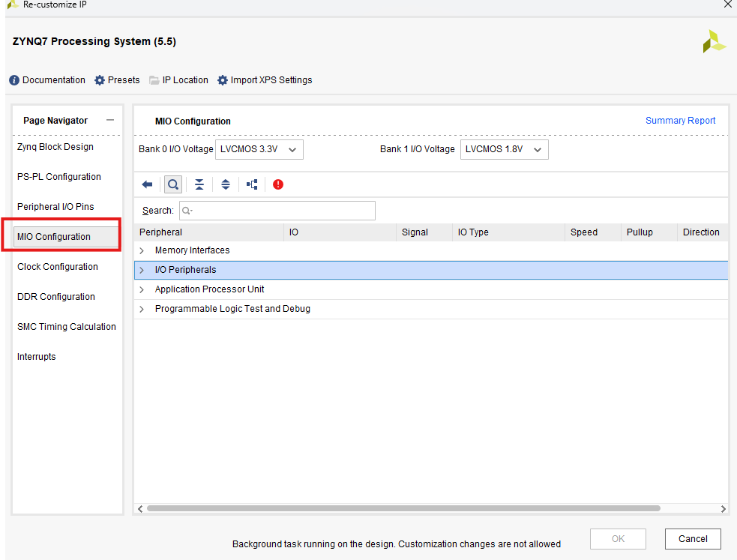Click the expand all toolbar icon
The image size is (737, 560).
click(226, 184)
